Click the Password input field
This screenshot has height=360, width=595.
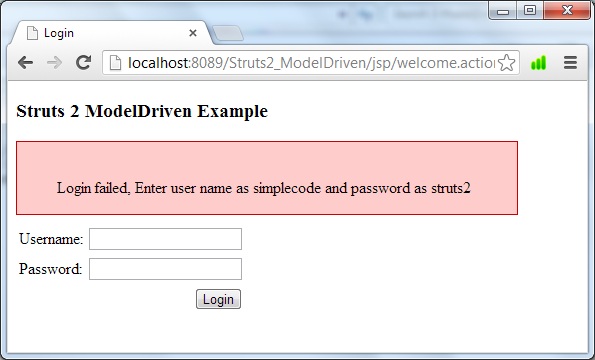tap(165, 269)
